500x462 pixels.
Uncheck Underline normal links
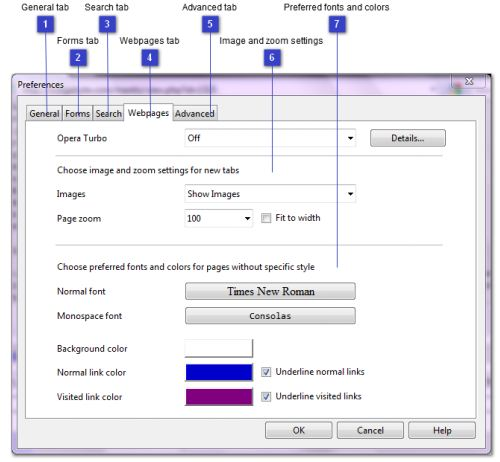266,372
